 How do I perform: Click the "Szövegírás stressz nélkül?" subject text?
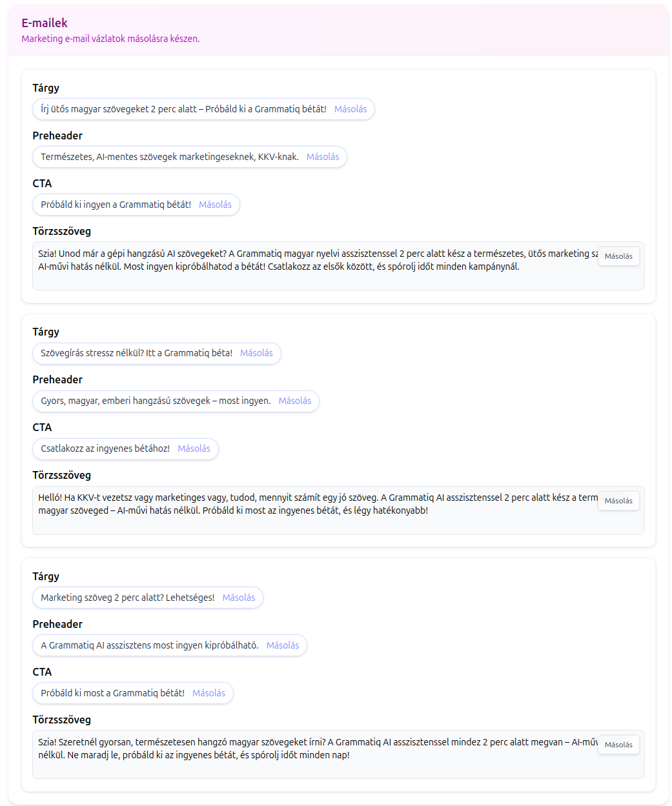click(136, 353)
